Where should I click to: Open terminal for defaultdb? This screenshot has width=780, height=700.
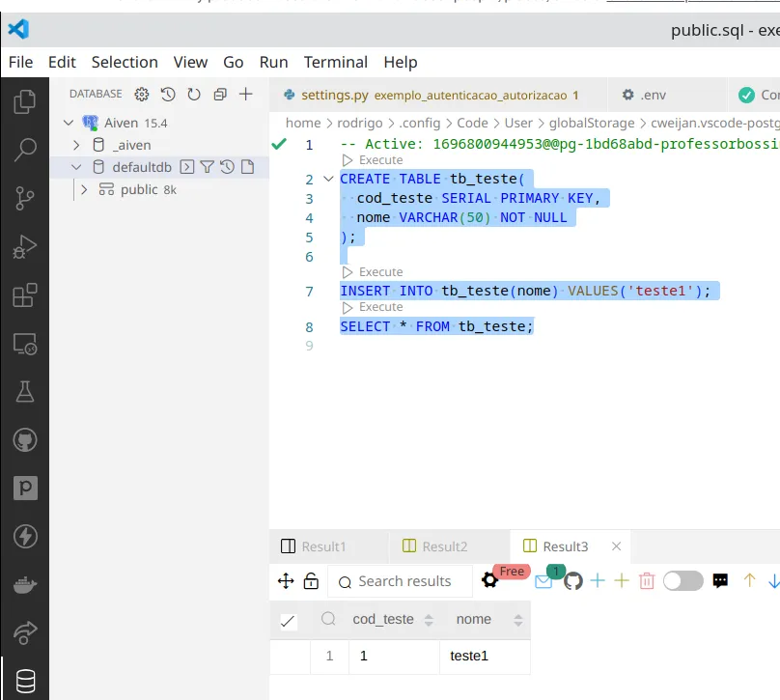(187, 167)
